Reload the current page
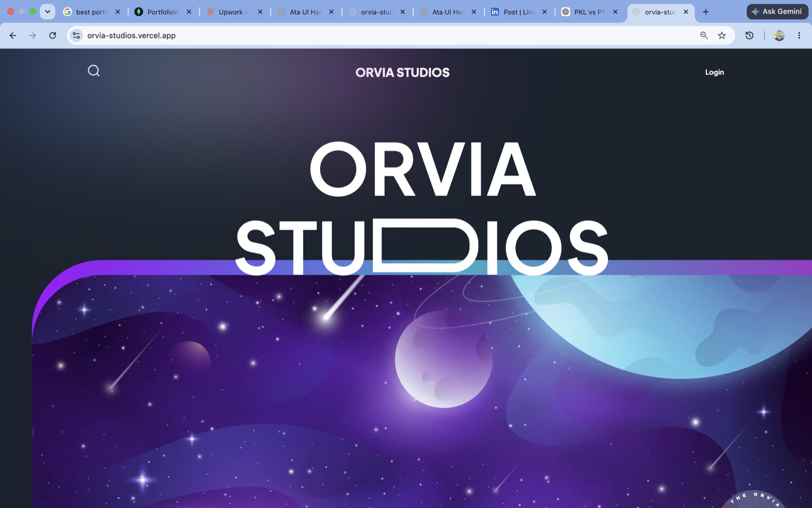 52,36
